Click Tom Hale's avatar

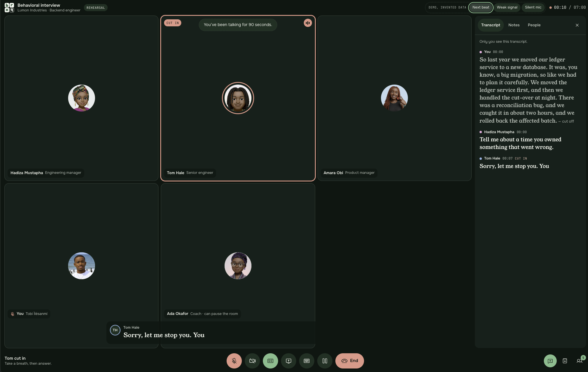238,98
